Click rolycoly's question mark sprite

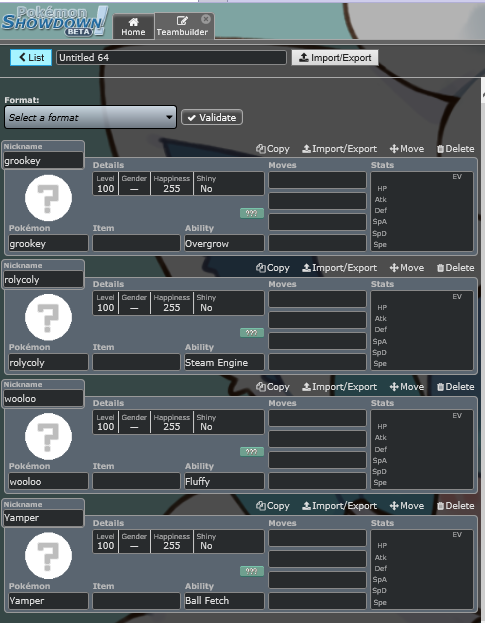48,317
